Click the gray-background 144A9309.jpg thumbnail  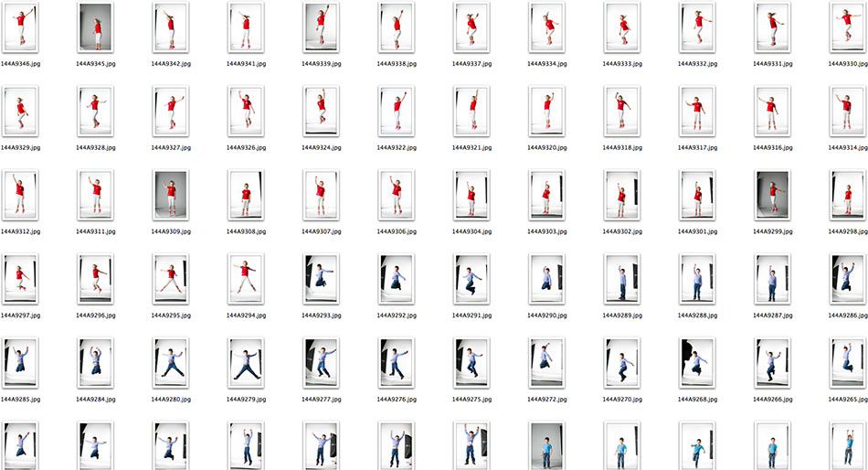(x=170, y=196)
